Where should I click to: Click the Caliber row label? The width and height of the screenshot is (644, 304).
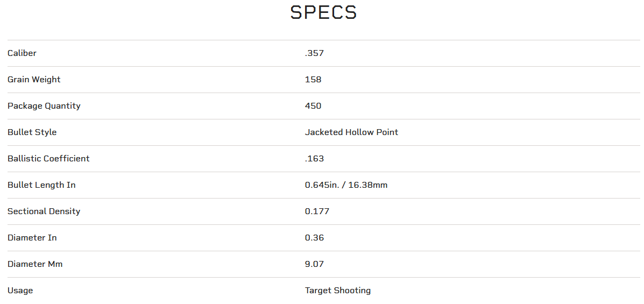coord(22,53)
